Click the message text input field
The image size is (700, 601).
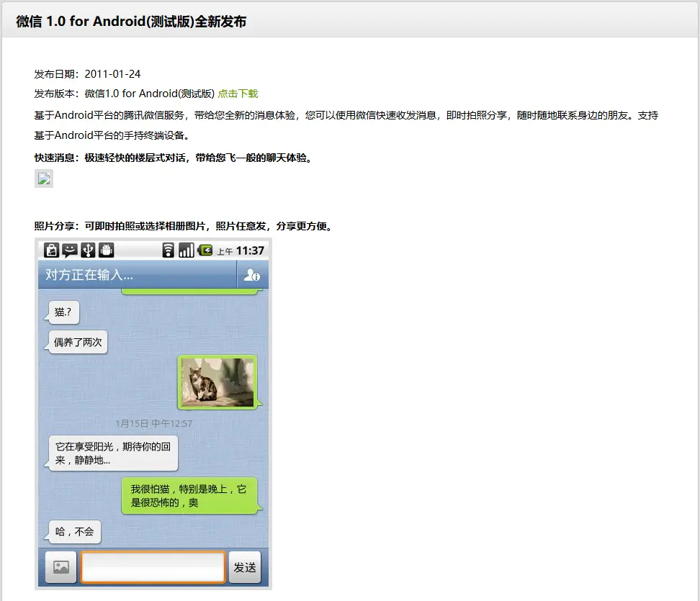(153, 567)
